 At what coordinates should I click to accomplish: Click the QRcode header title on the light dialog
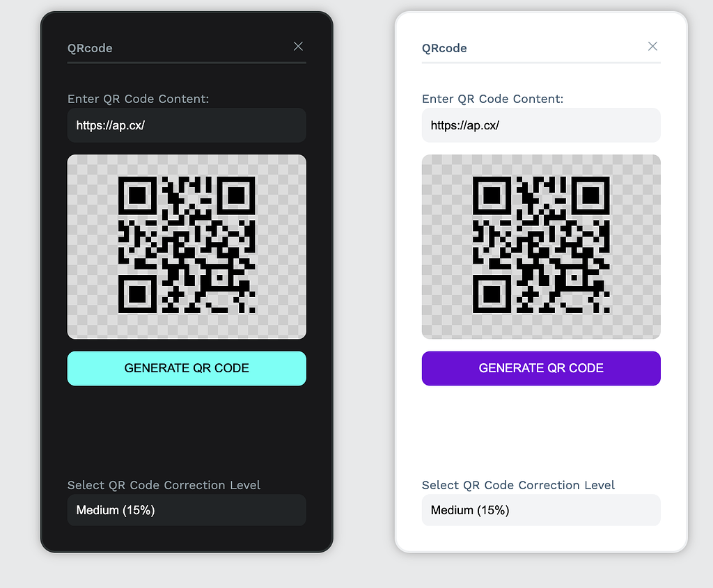pos(444,49)
